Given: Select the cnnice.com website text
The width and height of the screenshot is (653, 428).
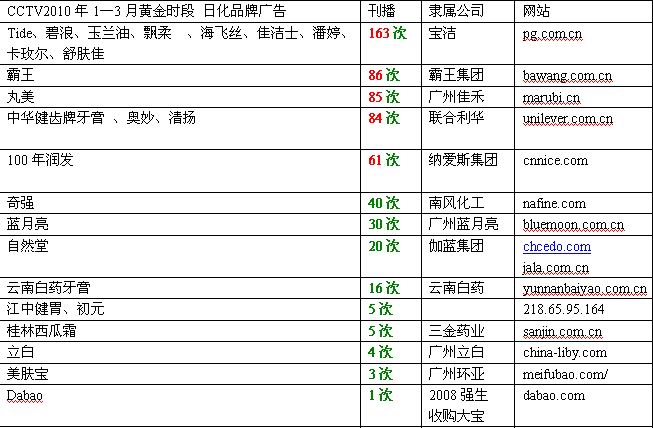Looking at the screenshot, I should [555, 161].
